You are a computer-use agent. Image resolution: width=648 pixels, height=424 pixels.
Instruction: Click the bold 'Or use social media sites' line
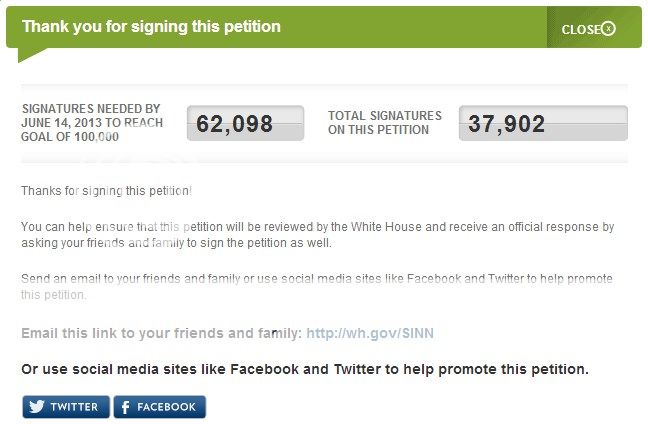pos(305,369)
